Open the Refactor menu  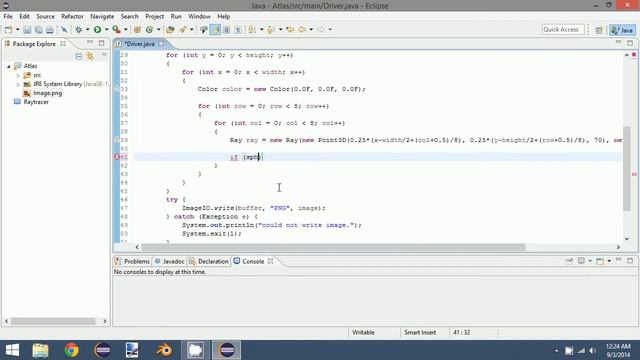pos(72,16)
